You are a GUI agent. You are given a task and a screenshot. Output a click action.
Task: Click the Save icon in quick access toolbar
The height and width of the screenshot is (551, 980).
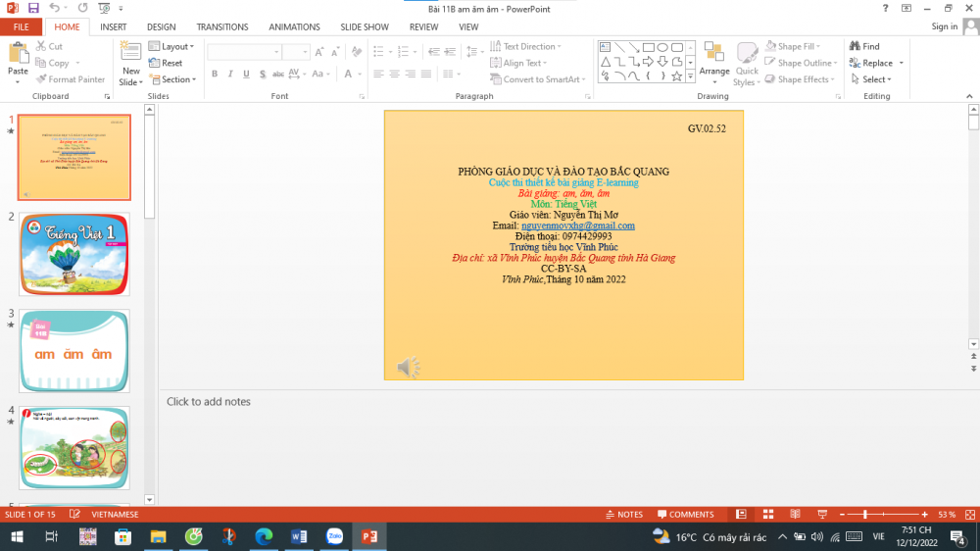point(33,8)
